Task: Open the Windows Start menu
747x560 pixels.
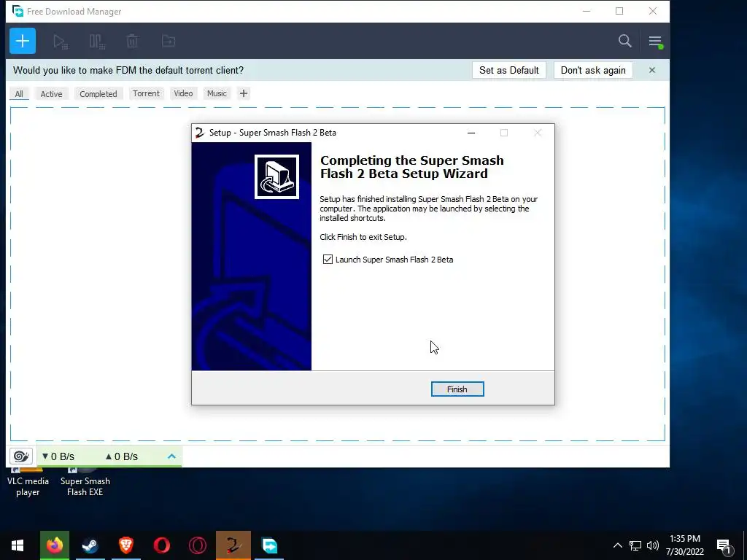Action: (18, 545)
